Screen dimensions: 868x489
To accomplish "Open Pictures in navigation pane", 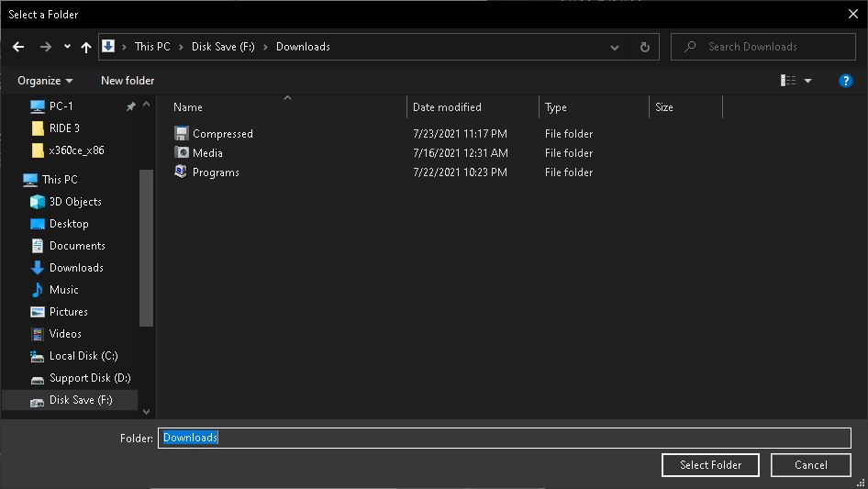I will [68, 312].
